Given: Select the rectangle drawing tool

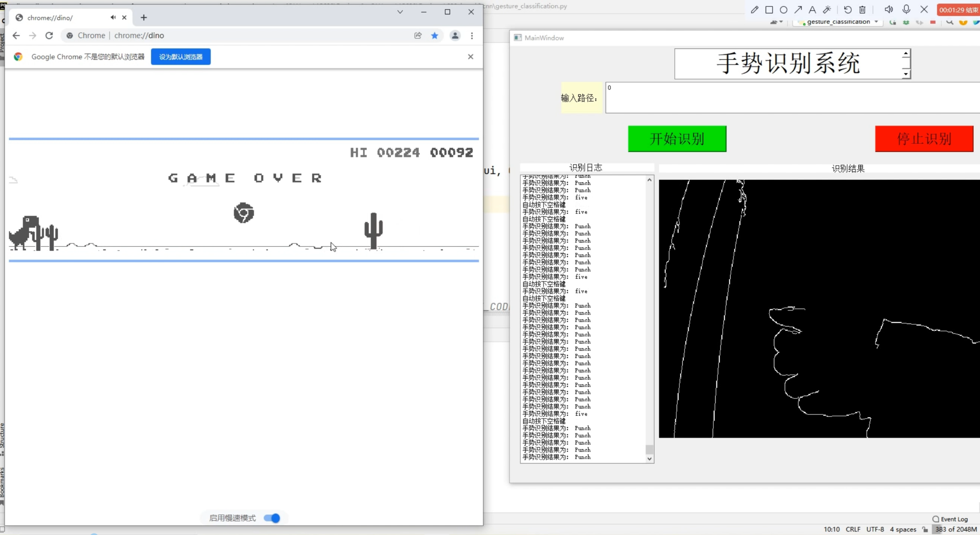Looking at the screenshot, I should (x=769, y=9).
